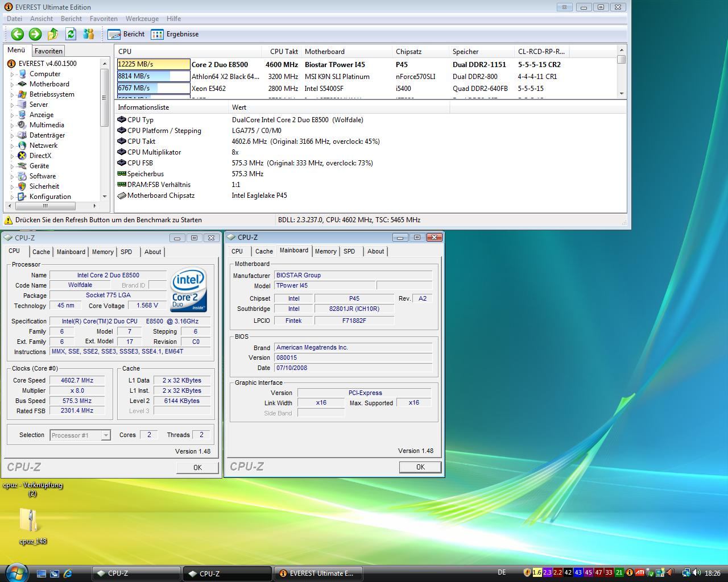
Task: Click the users icon in EVEREST toolbar
Action: (x=88, y=34)
